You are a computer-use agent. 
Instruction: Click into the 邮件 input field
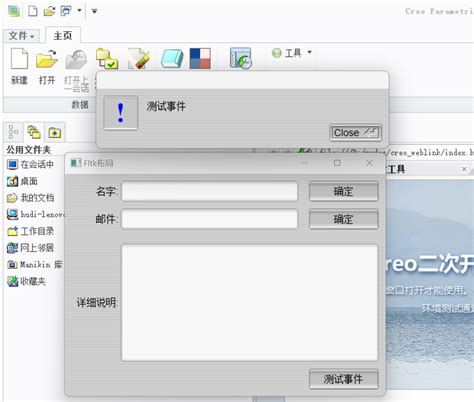210,219
